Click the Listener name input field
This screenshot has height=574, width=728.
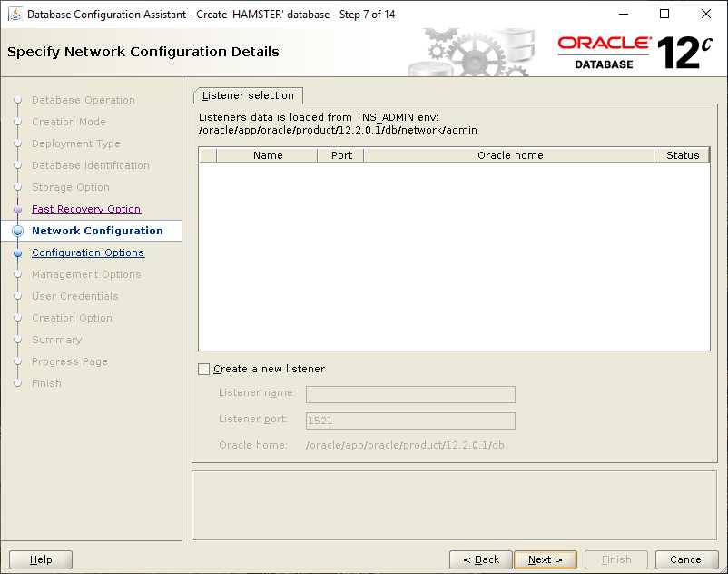pyautogui.click(x=410, y=395)
